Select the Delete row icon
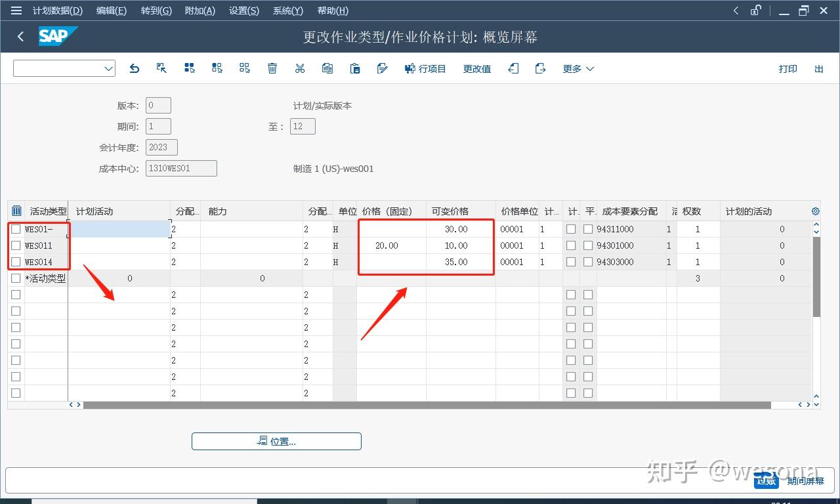 click(272, 68)
